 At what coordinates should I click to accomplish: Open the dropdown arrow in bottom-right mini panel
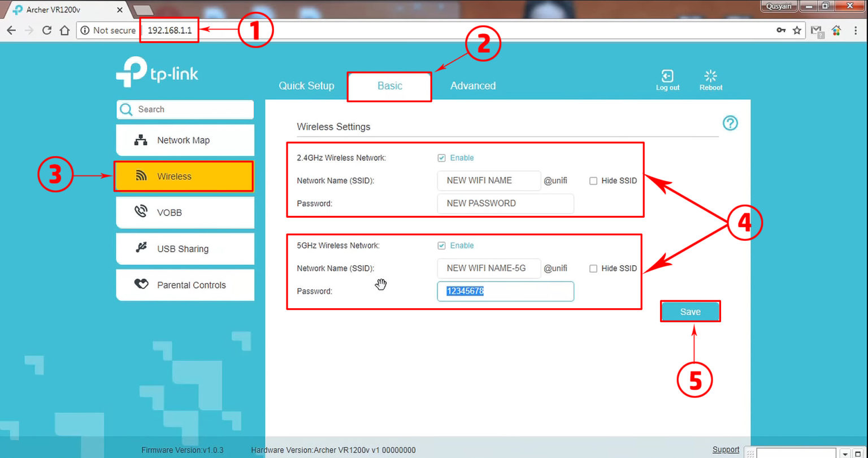click(x=845, y=453)
